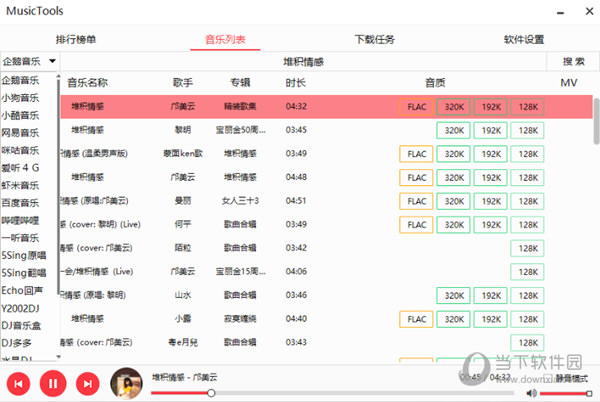Screen dimensions: 600x402
Task: Select 5Sing翻唱 in the source list
Action: click(24, 273)
